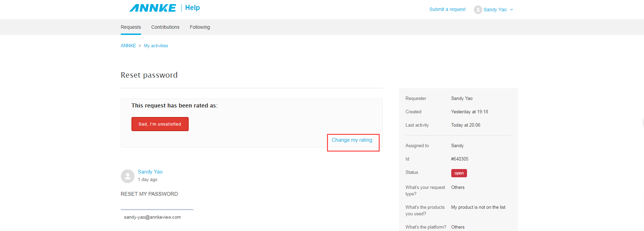The height and width of the screenshot is (231, 644).
Task: Click This request has been rated as text
Action: click(175, 105)
